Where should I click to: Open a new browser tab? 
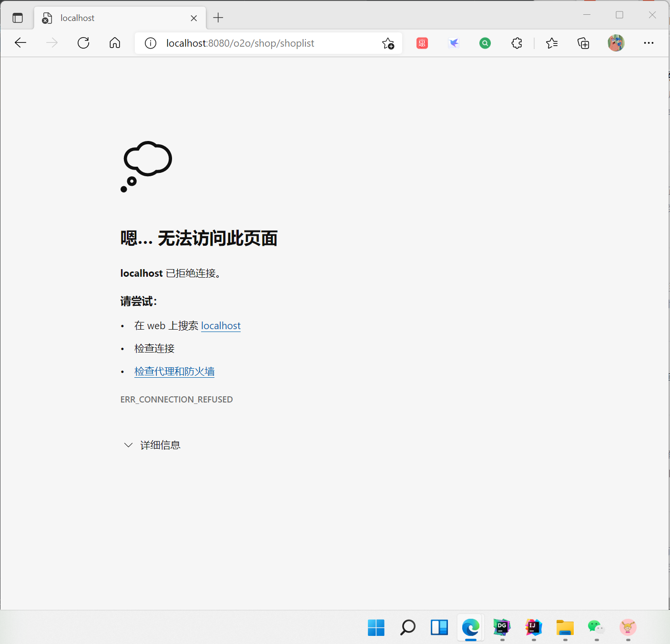click(x=218, y=17)
